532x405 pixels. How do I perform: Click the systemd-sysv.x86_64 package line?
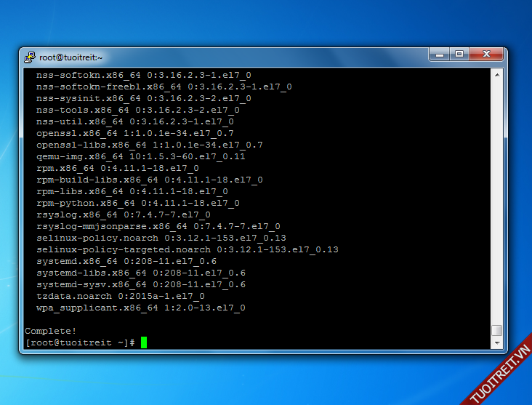tap(140, 284)
